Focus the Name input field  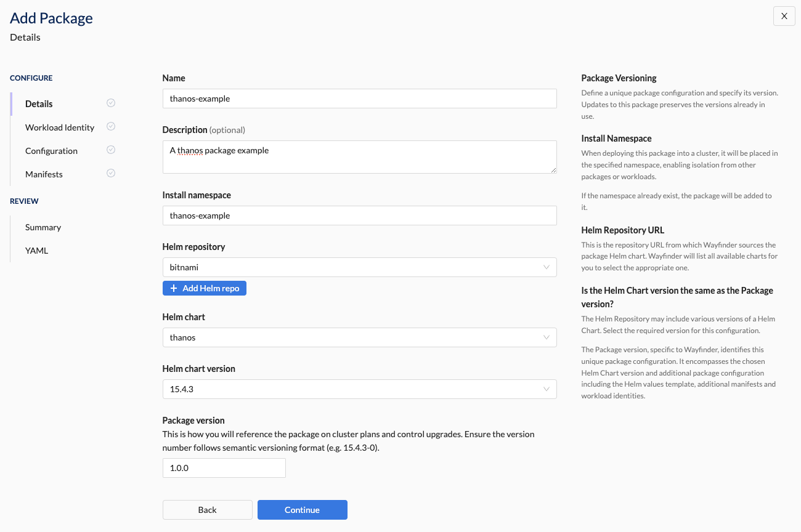click(359, 99)
